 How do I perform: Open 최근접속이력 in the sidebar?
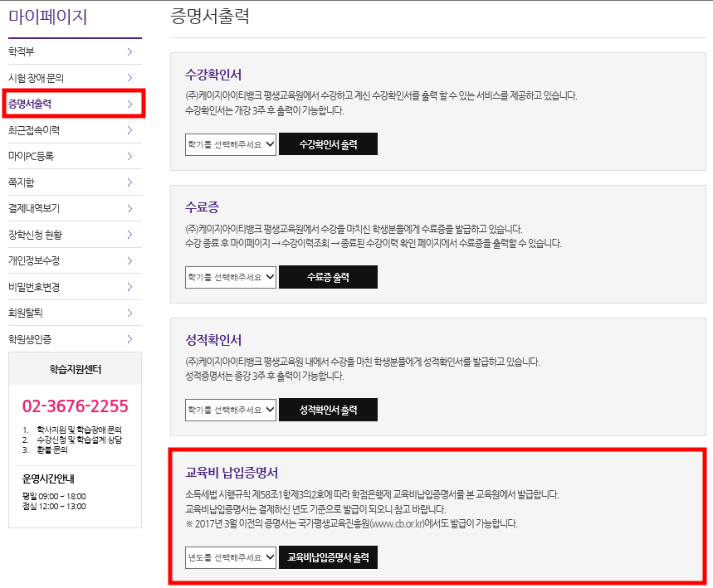tap(75, 130)
